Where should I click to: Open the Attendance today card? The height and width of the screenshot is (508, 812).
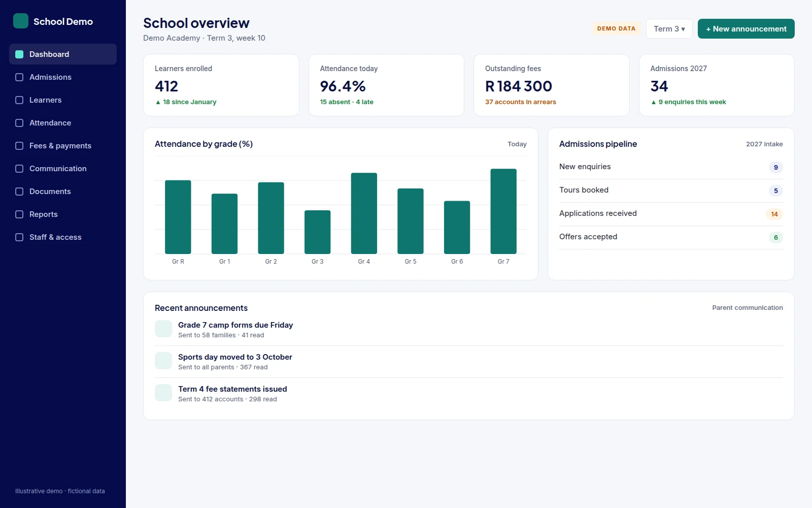click(386, 85)
